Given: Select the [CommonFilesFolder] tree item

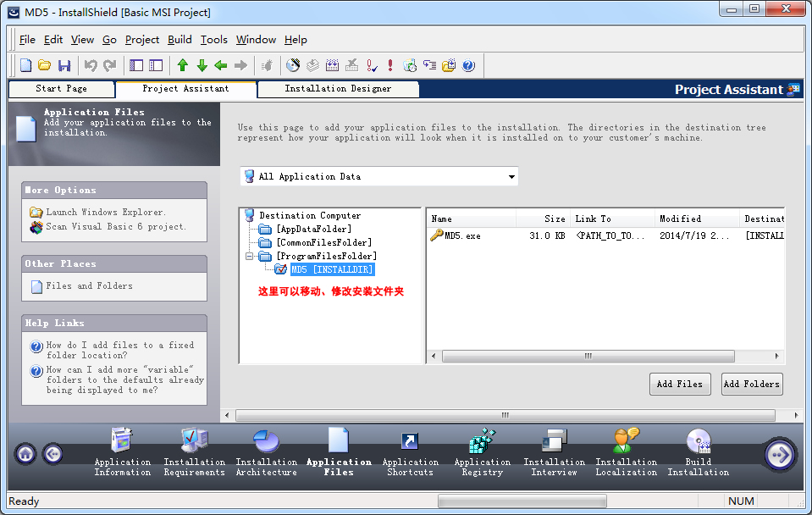Looking at the screenshot, I should [x=324, y=242].
